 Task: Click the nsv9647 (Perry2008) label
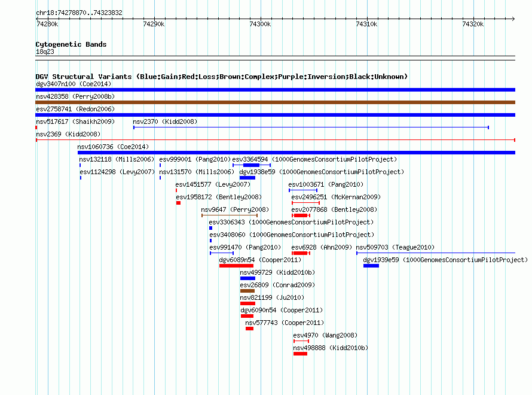(x=235, y=209)
